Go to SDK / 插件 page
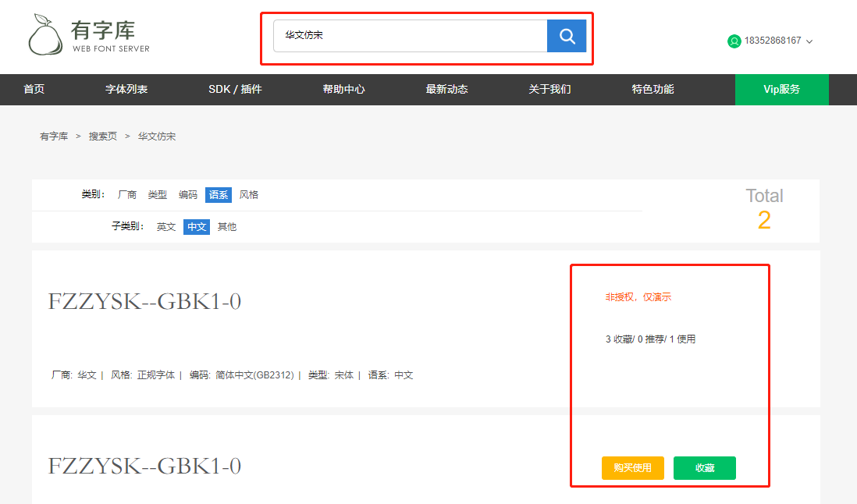Image resolution: width=857 pixels, height=504 pixels. coord(235,90)
